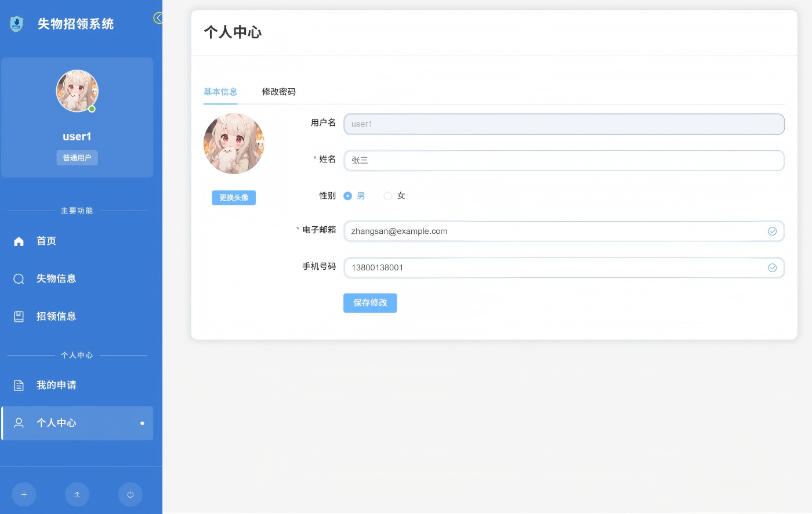This screenshot has width=812, height=514.
Task: Click the power logout icon
Action: pos(130,495)
